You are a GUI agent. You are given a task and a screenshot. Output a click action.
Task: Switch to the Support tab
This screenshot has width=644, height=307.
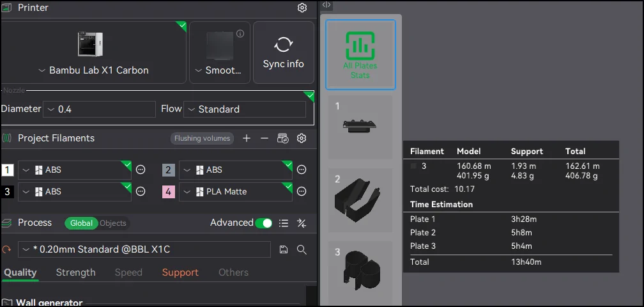(x=180, y=272)
